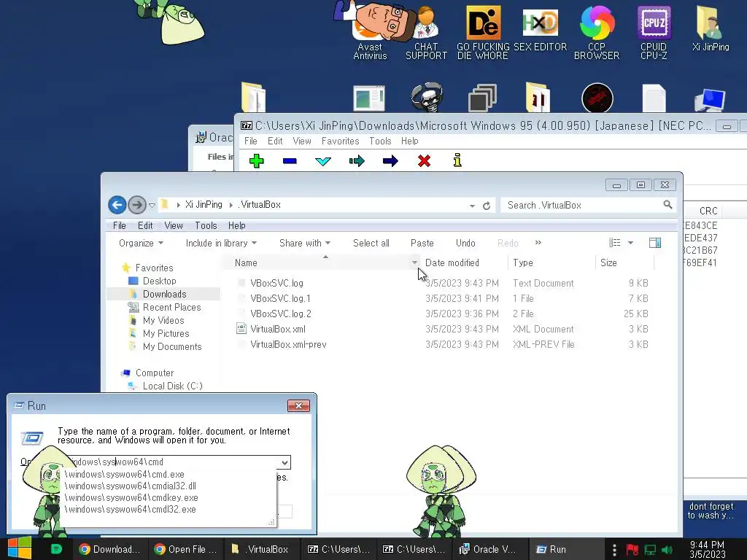Click the red X Delete icon in 7-Zip

[x=424, y=161]
